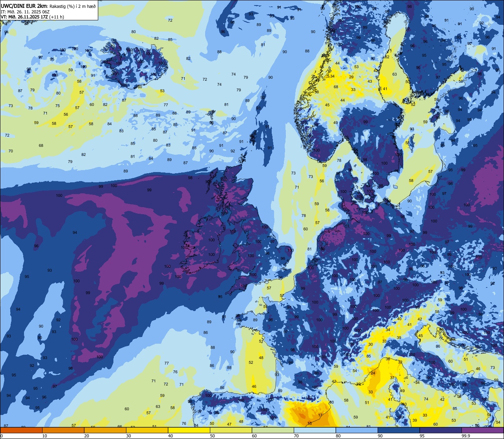504x439 pixels.
Task: Click the legend tick label 20
Action: [x=87, y=436]
